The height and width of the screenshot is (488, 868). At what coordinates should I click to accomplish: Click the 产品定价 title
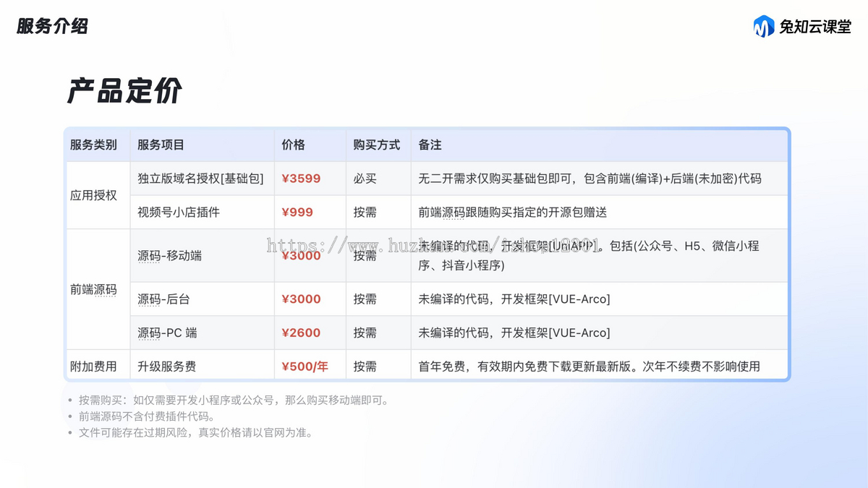124,92
